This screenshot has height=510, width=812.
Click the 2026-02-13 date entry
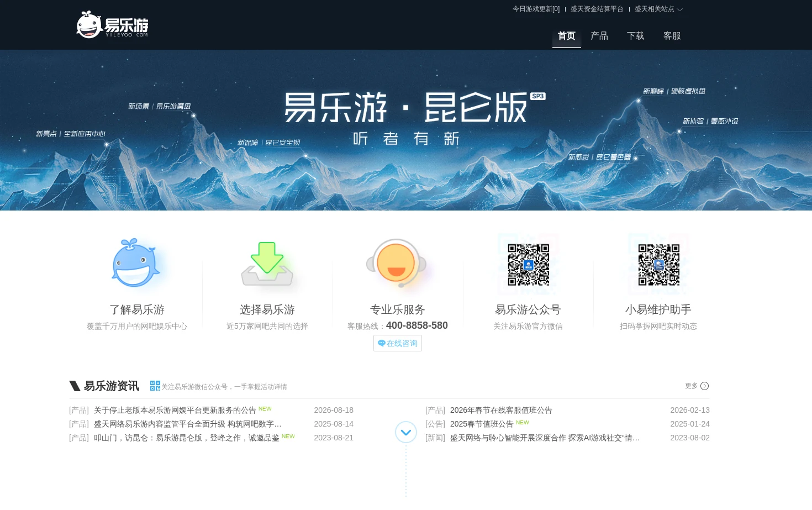[x=690, y=410]
